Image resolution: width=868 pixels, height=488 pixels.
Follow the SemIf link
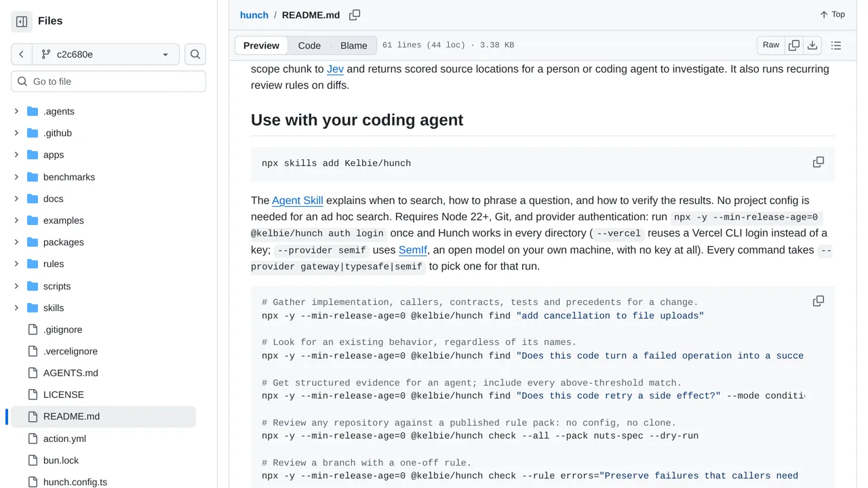tap(413, 250)
